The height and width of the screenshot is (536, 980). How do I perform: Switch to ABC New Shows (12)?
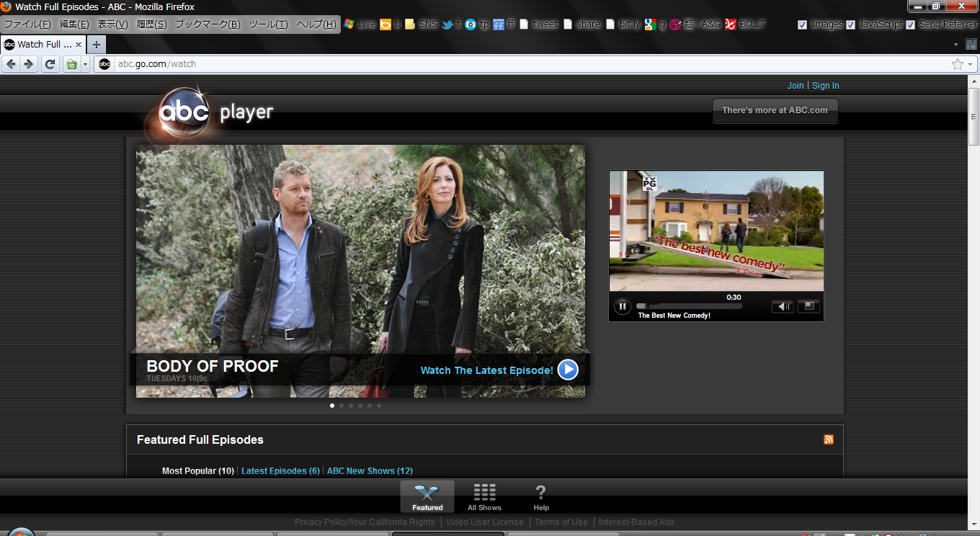(x=370, y=471)
